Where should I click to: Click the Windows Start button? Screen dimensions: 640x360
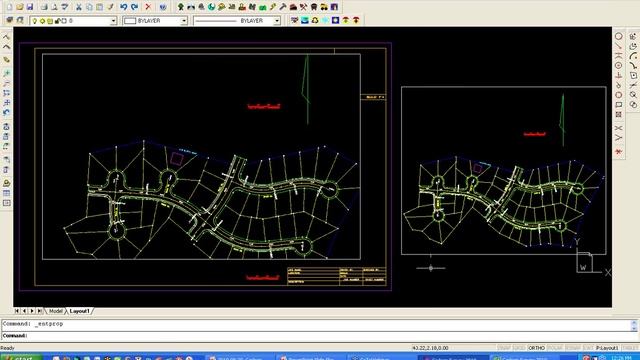coord(21,358)
